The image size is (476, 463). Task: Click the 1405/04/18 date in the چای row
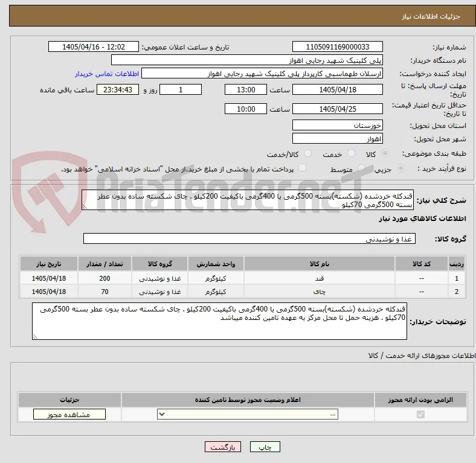pos(49,292)
